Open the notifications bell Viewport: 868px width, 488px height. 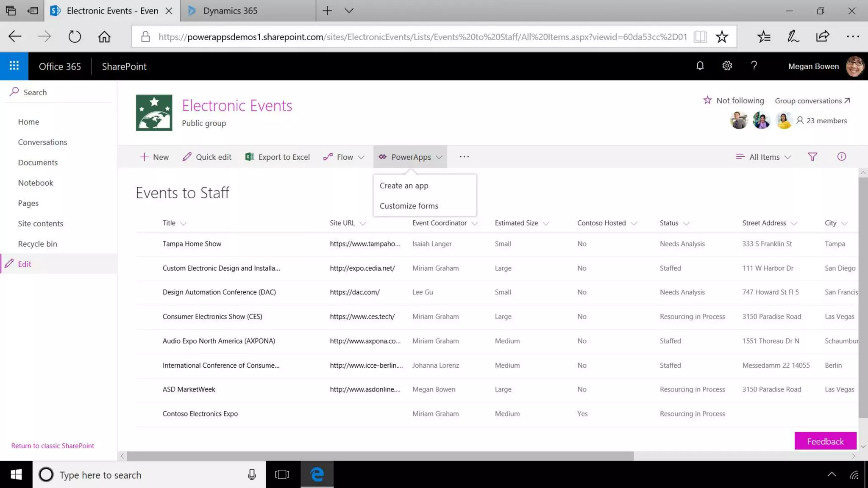tap(700, 66)
